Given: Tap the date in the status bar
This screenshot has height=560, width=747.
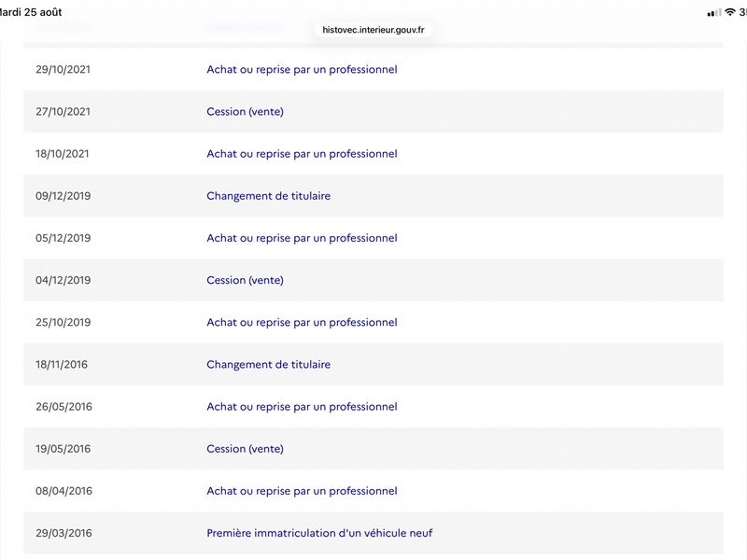Looking at the screenshot, I should [31, 12].
